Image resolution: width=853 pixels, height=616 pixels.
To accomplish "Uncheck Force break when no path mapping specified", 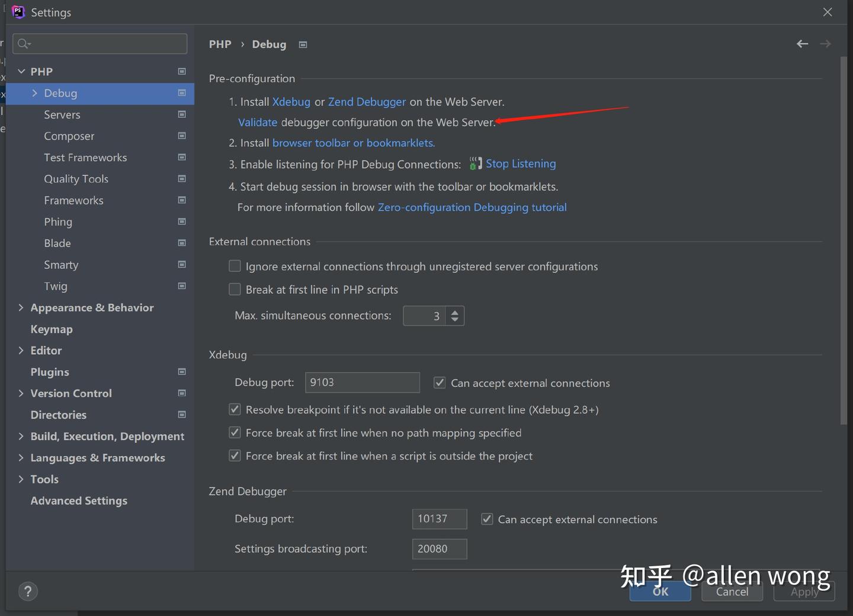I will (x=235, y=432).
